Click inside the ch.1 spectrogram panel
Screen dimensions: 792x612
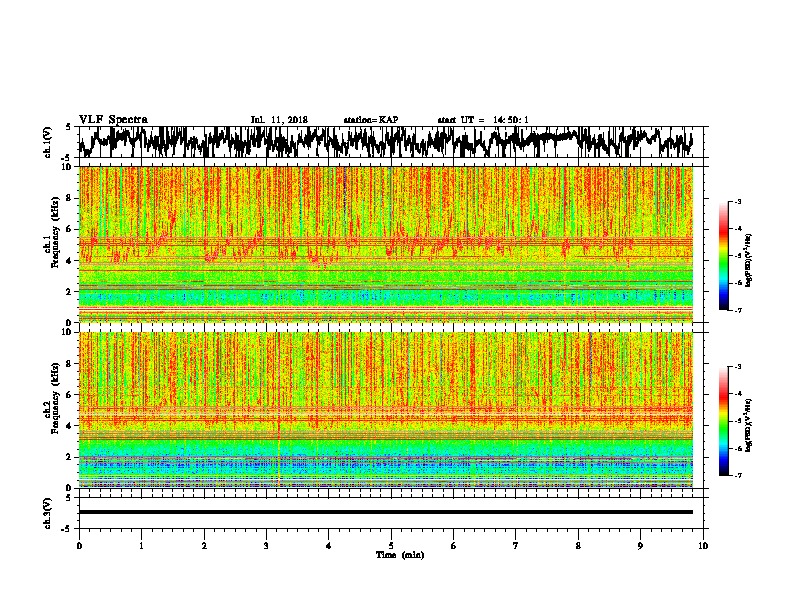pos(385,244)
